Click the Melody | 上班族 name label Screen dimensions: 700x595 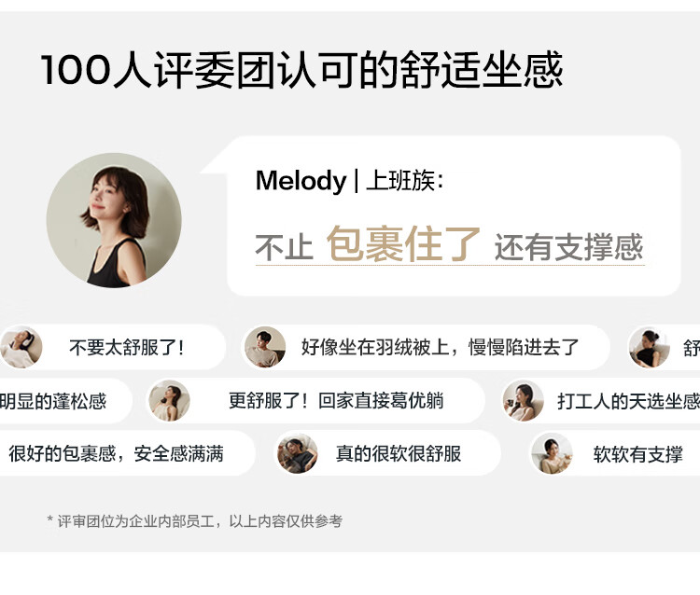350,181
